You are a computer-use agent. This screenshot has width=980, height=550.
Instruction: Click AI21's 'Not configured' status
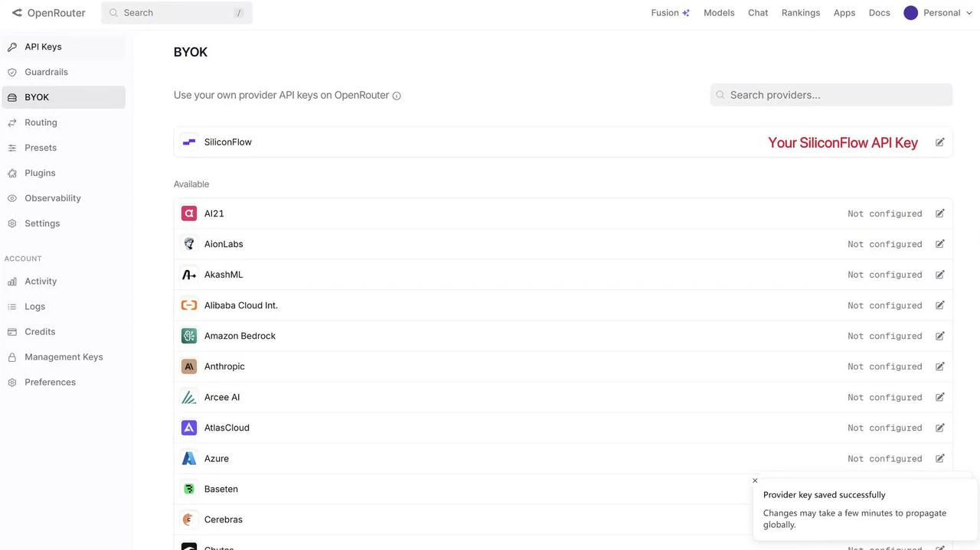885,214
